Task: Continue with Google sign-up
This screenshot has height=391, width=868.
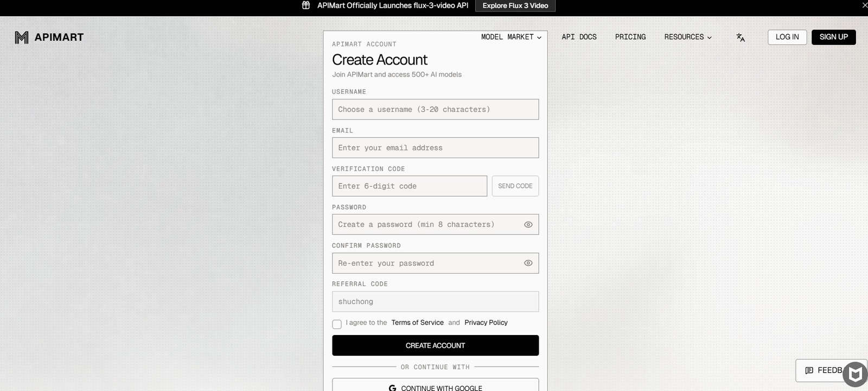Action: click(436, 384)
